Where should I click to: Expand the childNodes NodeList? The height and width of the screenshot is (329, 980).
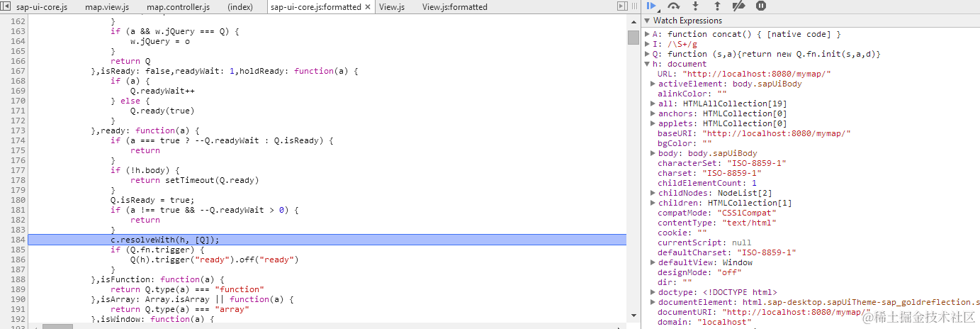(x=653, y=193)
